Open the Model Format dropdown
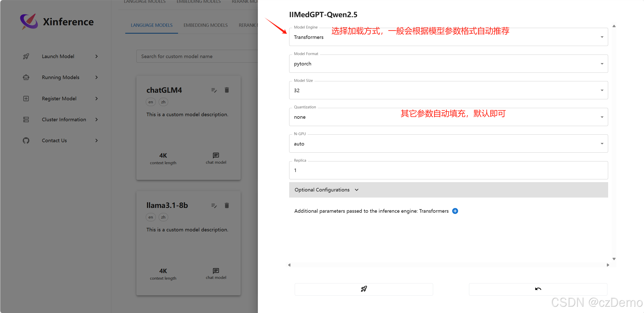 point(448,64)
